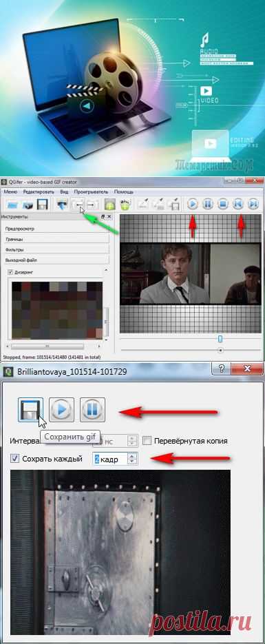Screen dimensions: 265x644
Task: Click the green insert object toolbar icon
Action: pyautogui.click(x=109, y=204)
